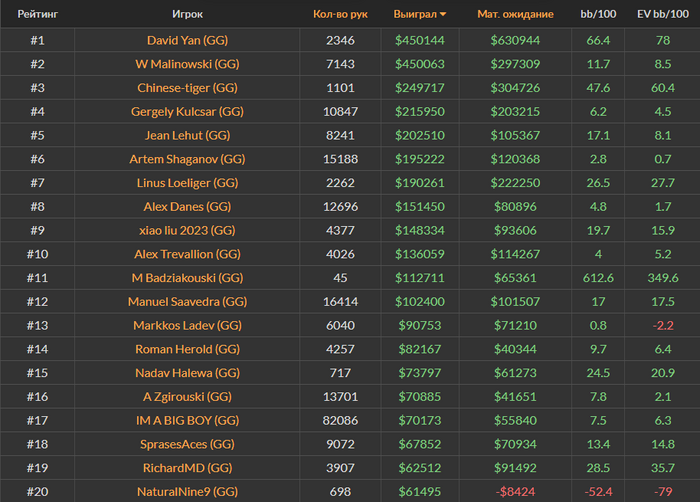Viewport: 700px width, 502px height.
Task: Select the RichardMD (GG) player link
Action: click(x=187, y=467)
